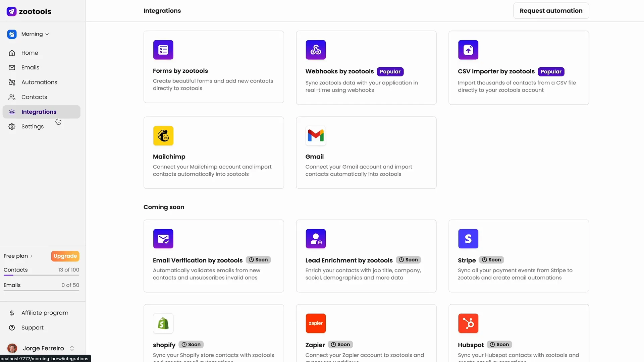Click the Gmail card title

pos(314,157)
